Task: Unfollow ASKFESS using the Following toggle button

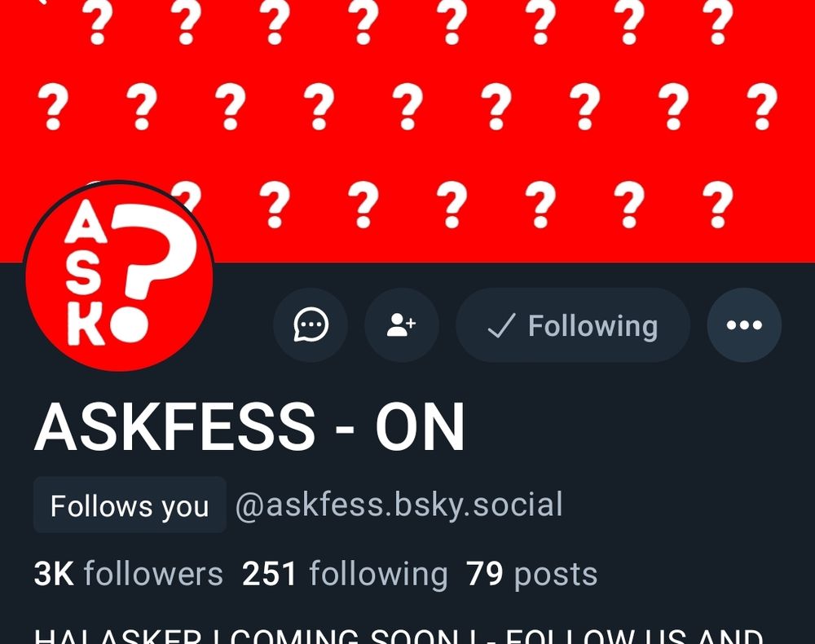Action: tap(573, 325)
